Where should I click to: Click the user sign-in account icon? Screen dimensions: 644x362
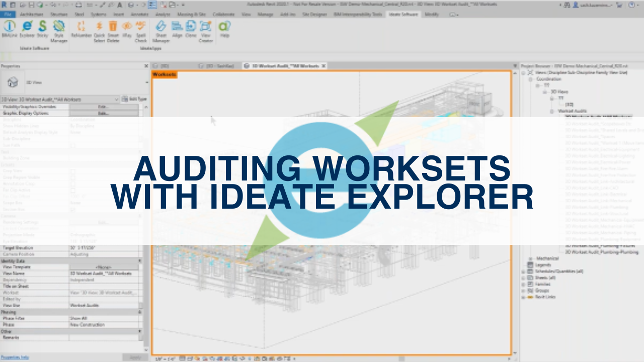point(576,5)
